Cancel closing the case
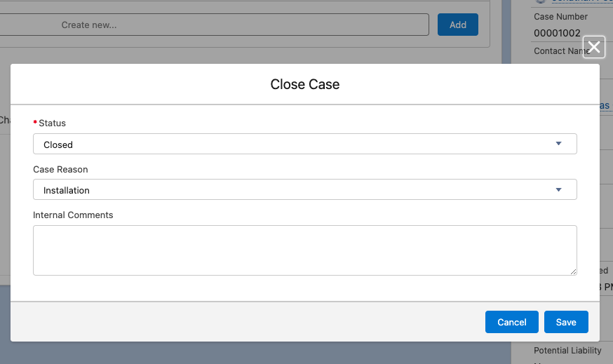Viewport: 613px width, 364px height. click(512, 322)
